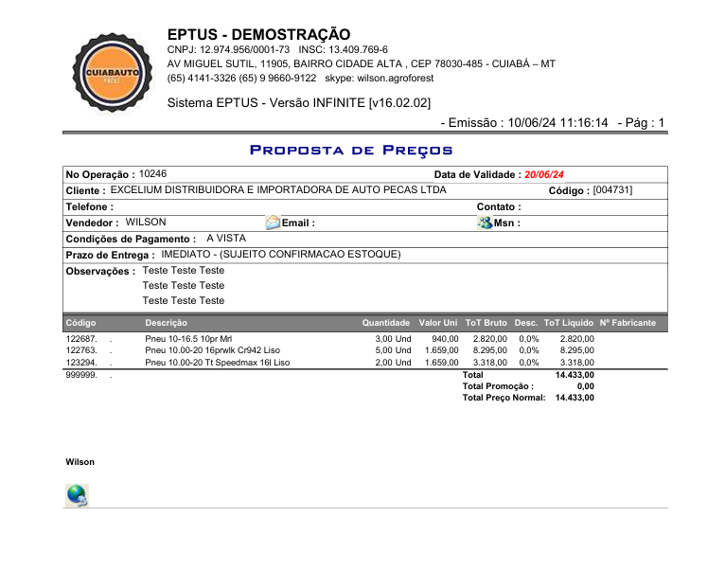Click the Nº Fabricante column header
This screenshot has height=588, width=725.
point(628,323)
